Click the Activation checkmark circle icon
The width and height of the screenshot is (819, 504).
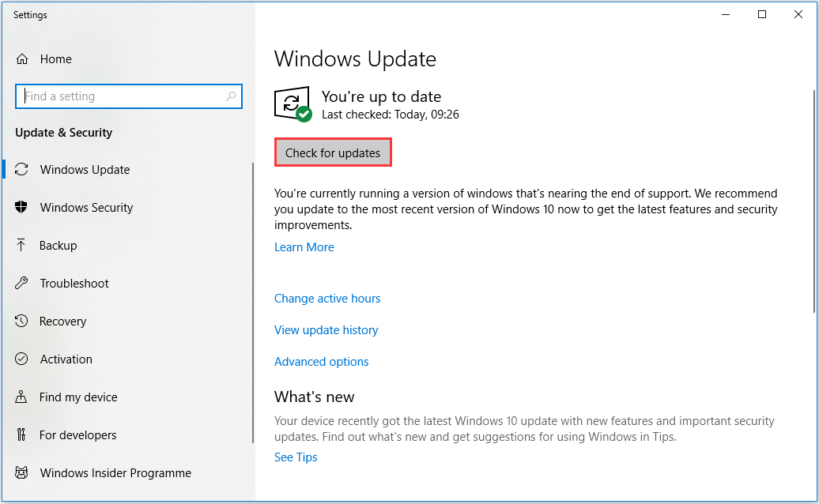point(21,359)
